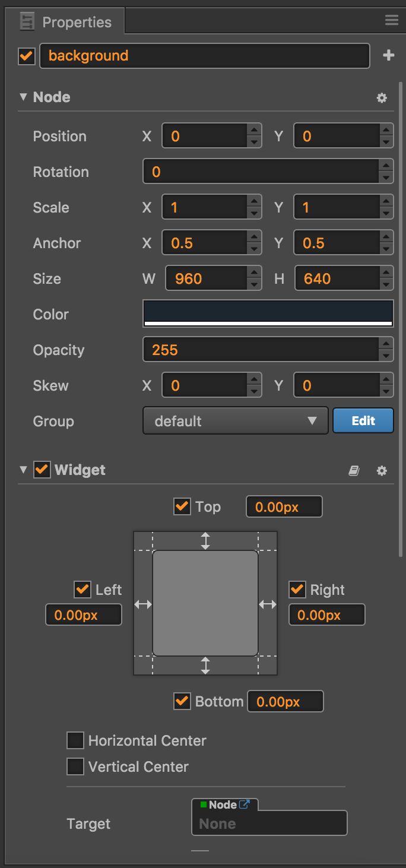Click the external link icon on Target Node
406x868 pixels.
pos(244,804)
